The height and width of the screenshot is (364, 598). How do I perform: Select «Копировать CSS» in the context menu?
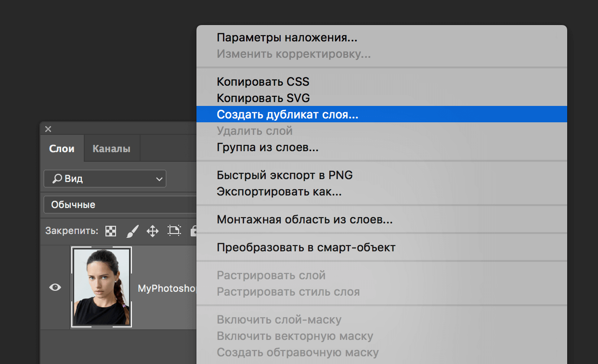coord(263,82)
